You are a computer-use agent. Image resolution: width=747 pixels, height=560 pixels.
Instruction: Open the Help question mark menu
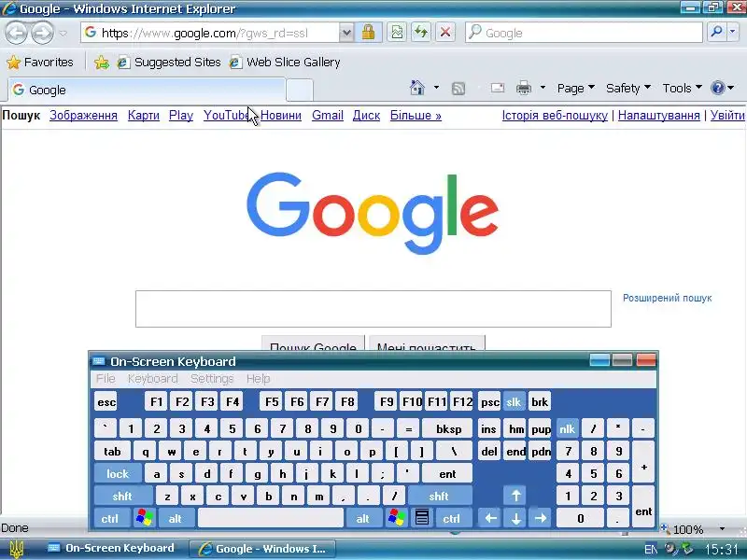(722, 88)
